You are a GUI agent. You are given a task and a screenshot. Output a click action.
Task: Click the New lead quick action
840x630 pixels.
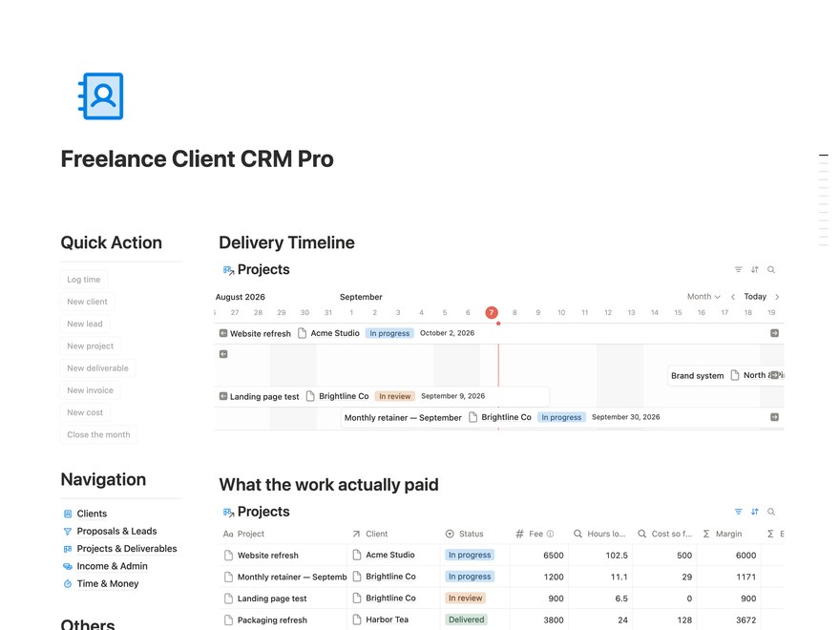(85, 325)
